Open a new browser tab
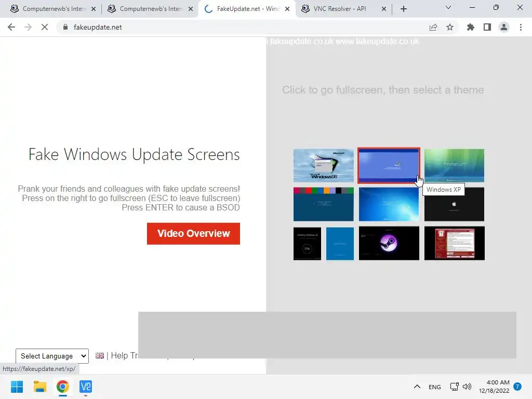The width and height of the screenshot is (532, 399). (403, 9)
